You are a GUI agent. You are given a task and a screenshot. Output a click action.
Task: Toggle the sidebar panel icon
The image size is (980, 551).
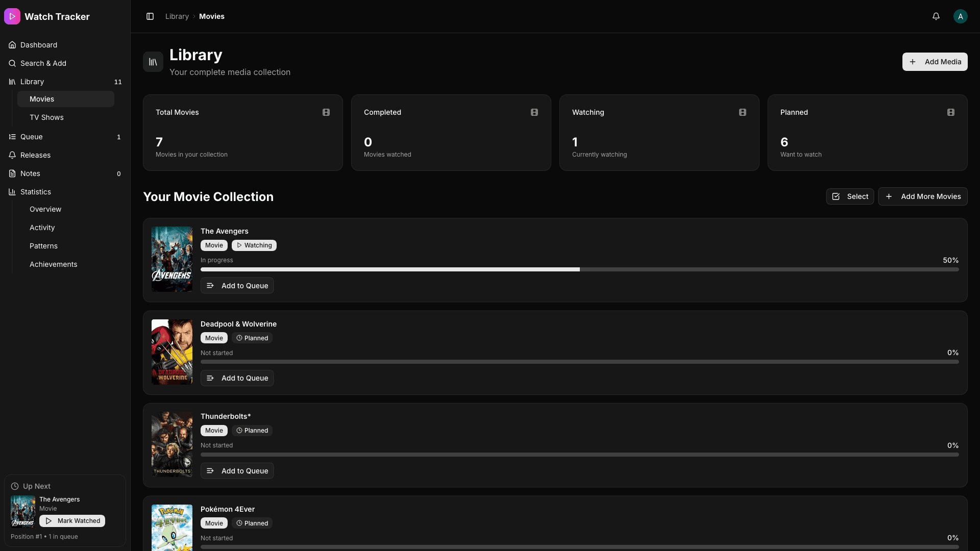(x=150, y=16)
